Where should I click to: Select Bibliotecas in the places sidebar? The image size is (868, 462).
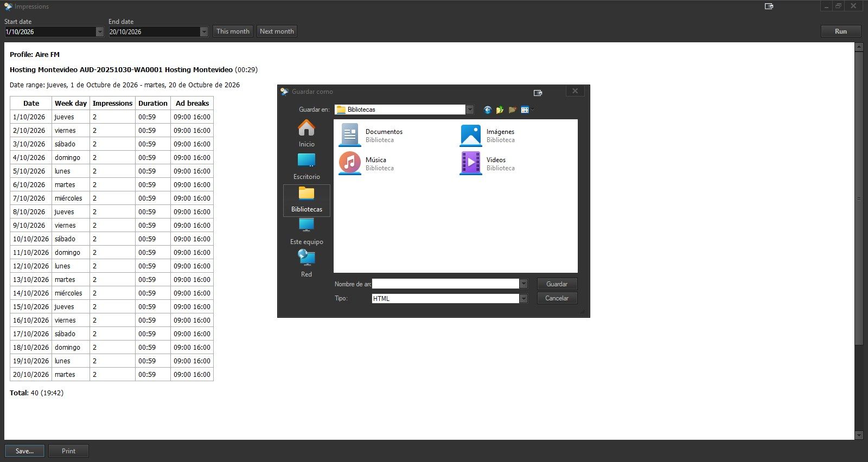point(307,200)
